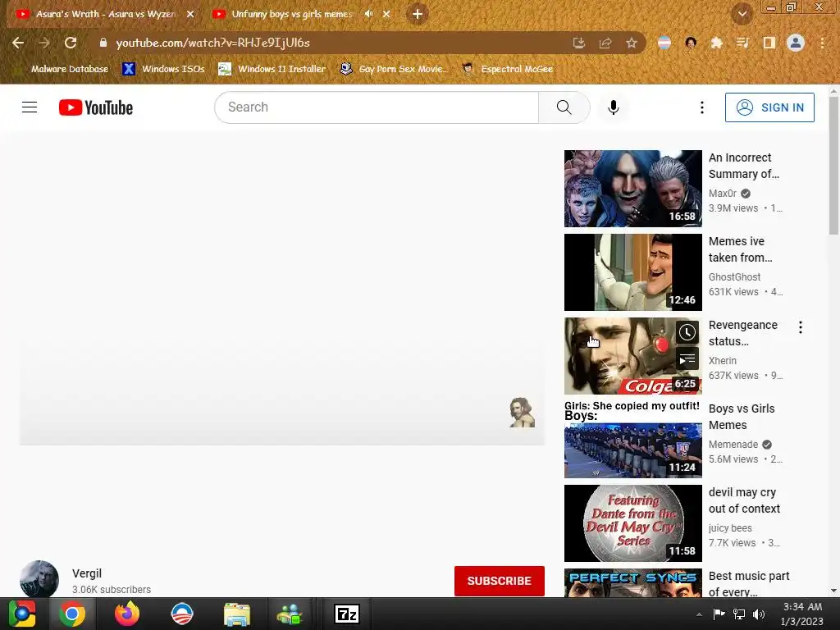Go to Max0r channel name
840x630 pixels.
click(x=722, y=194)
